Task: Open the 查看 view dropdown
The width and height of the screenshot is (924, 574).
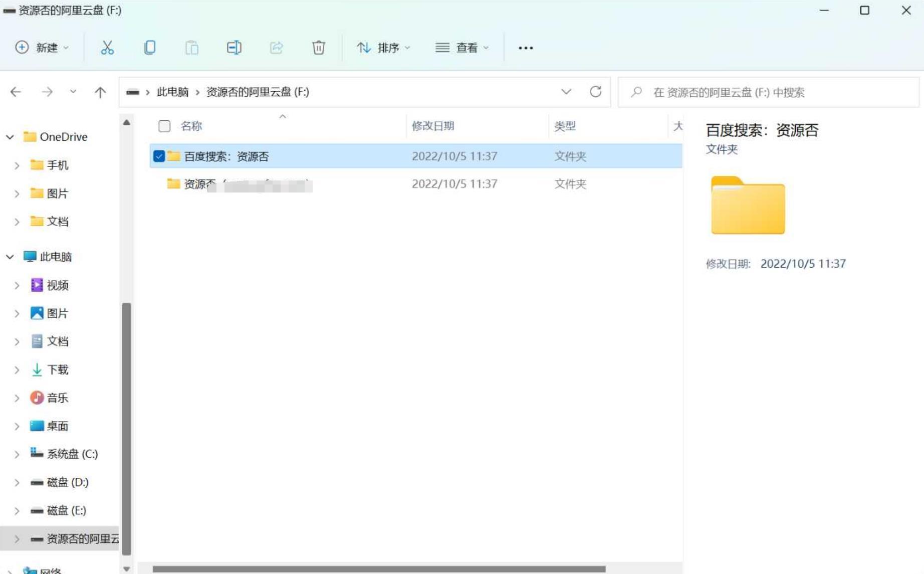Action: (x=462, y=48)
